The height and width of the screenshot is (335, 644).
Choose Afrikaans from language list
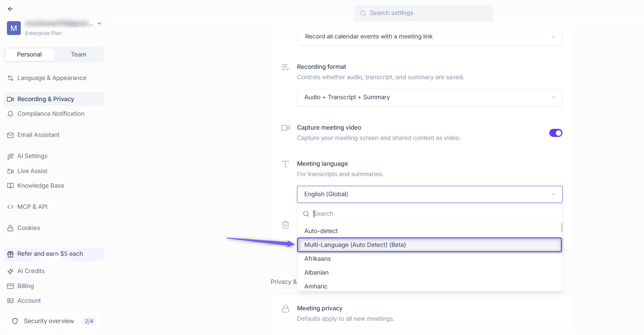(430, 259)
